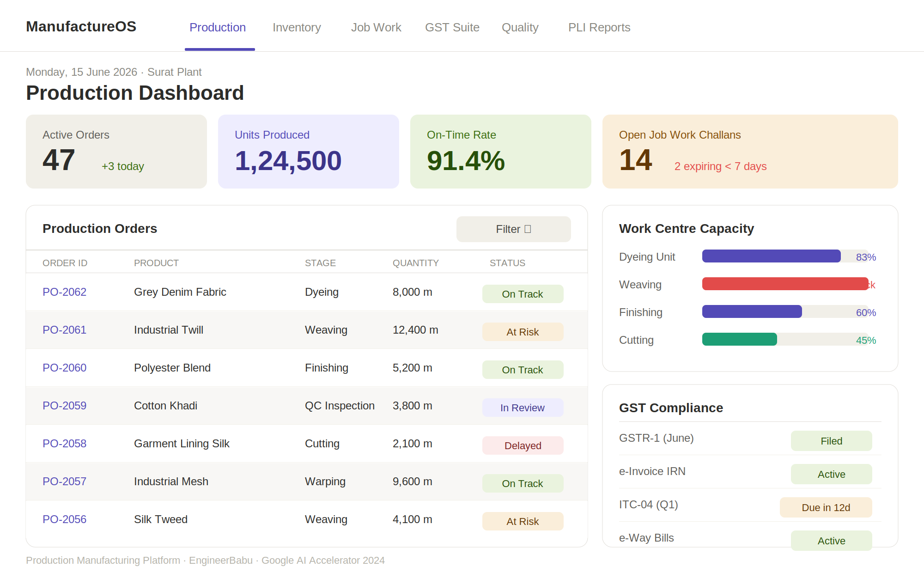Click the +3 today indicator
The height and width of the screenshot is (573, 924).
tap(123, 166)
